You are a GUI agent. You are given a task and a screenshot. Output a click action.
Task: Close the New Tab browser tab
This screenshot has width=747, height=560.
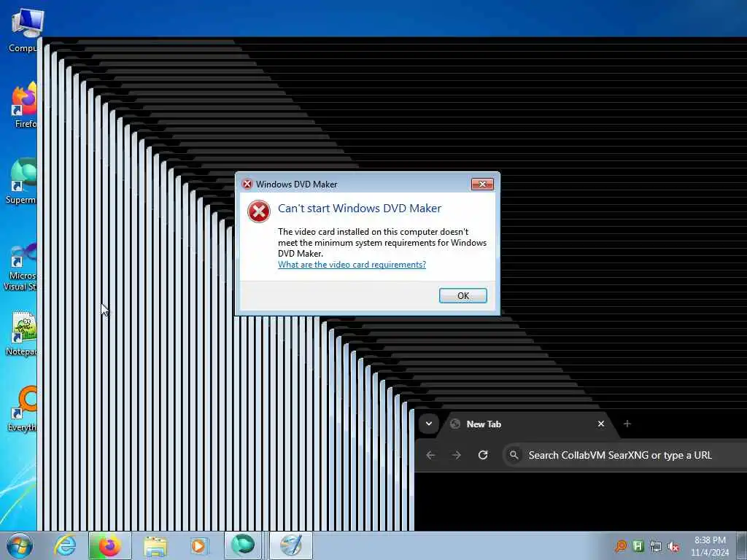[601, 424]
